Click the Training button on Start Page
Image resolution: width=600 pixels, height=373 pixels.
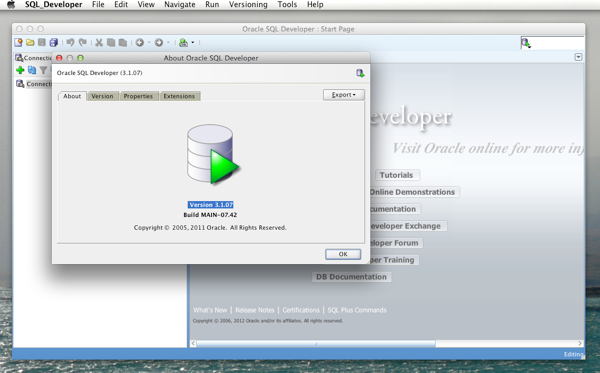pos(394,260)
